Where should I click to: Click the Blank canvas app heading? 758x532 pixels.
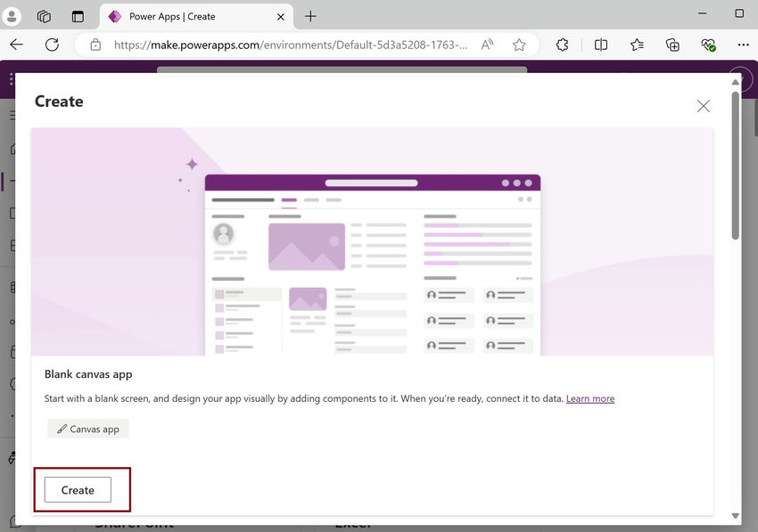[x=88, y=374]
